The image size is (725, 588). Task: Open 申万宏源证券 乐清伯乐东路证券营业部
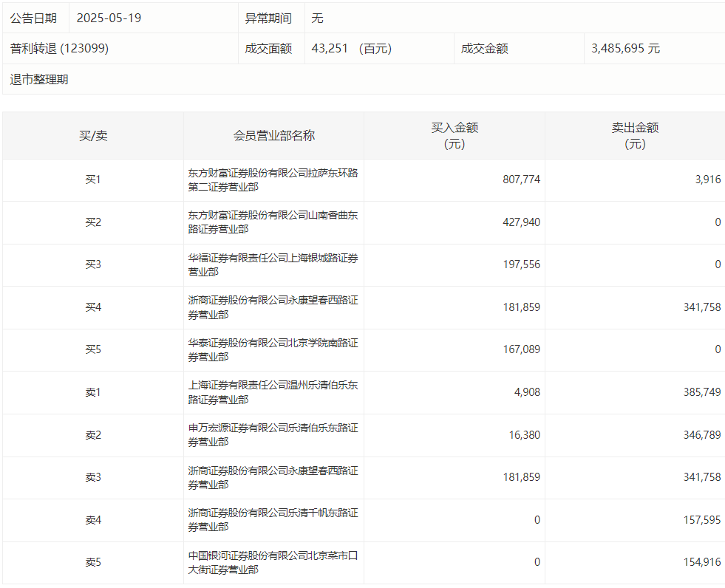click(x=273, y=435)
